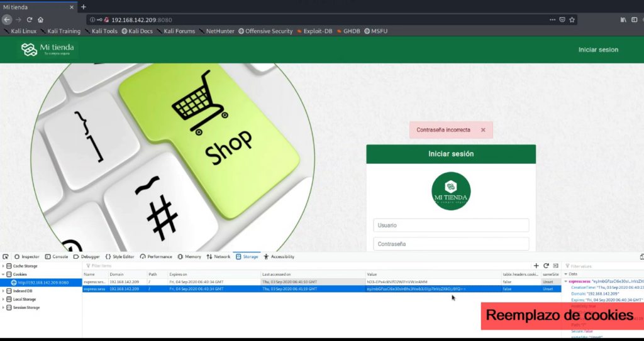
Task: Open the Kali Tools bookmark
Action: pos(101,31)
